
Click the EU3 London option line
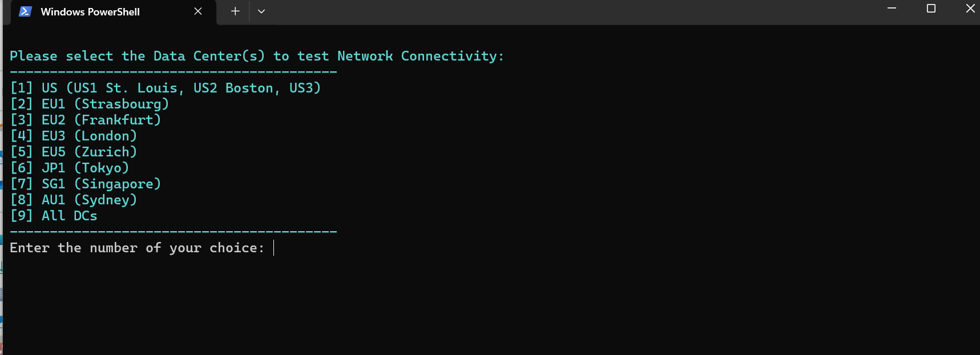74,136
